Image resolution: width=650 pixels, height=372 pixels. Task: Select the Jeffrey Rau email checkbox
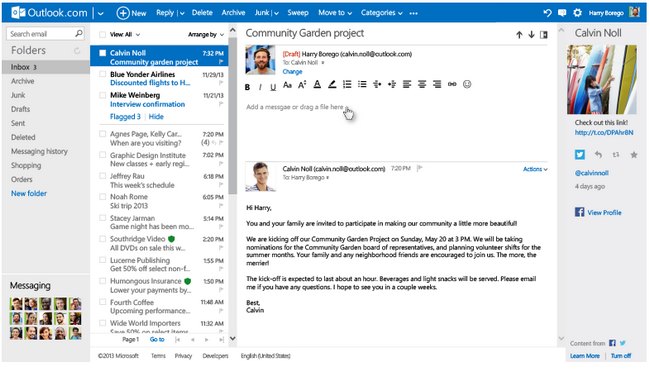(x=102, y=176)
